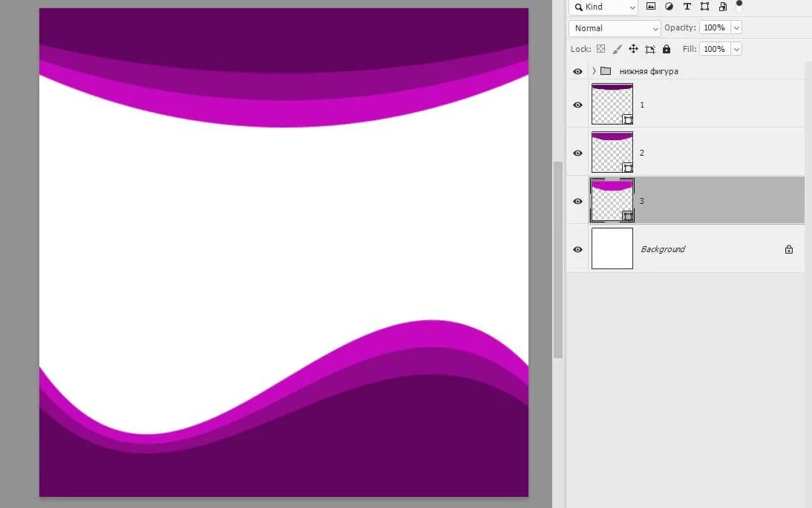Click the Fill percentage field
The height and width of the screenshot is (508, 812).
(715, 49)
